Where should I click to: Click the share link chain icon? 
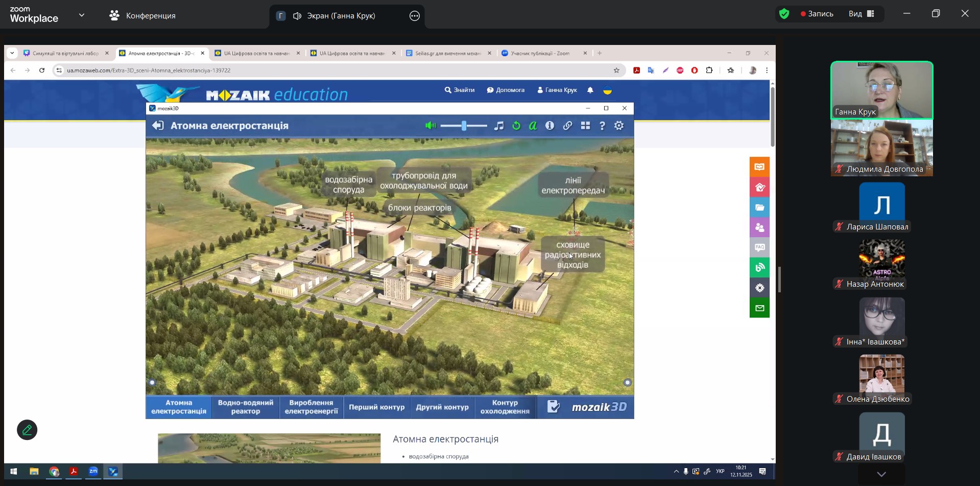(x=567, y=126)
